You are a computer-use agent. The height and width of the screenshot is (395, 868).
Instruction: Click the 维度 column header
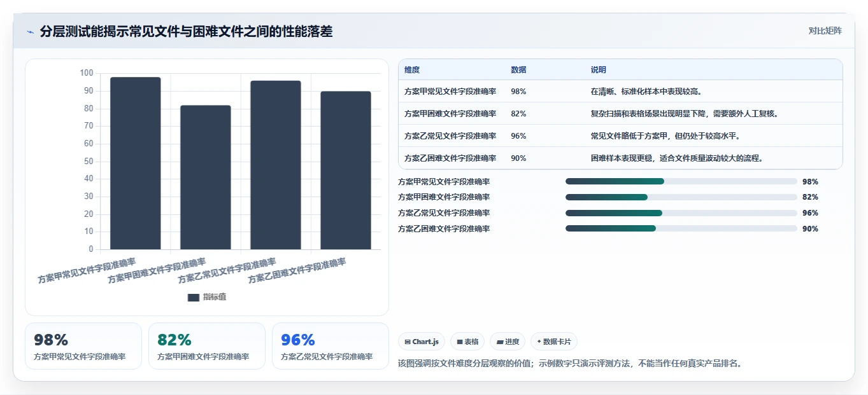[412, 70]
